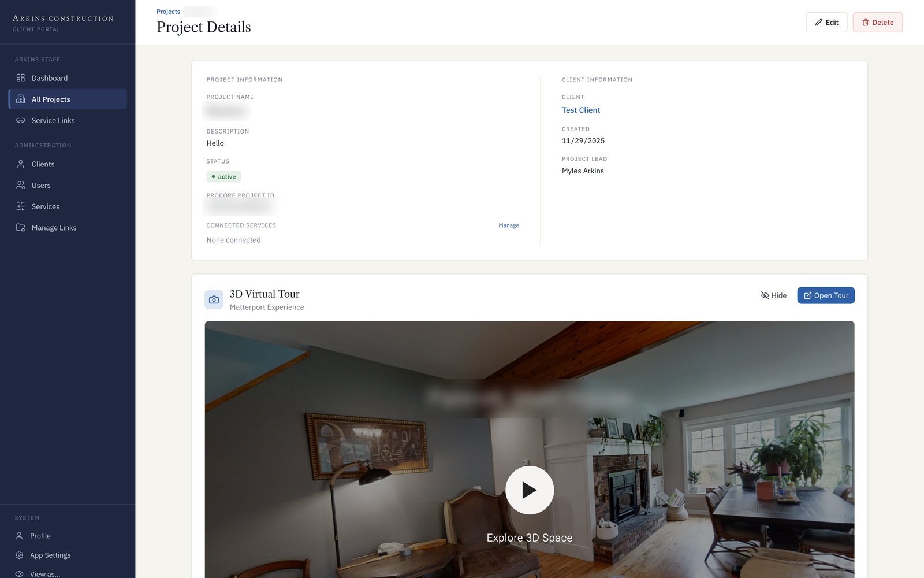Open Manage Links page
924x578 pixels.
68,227
